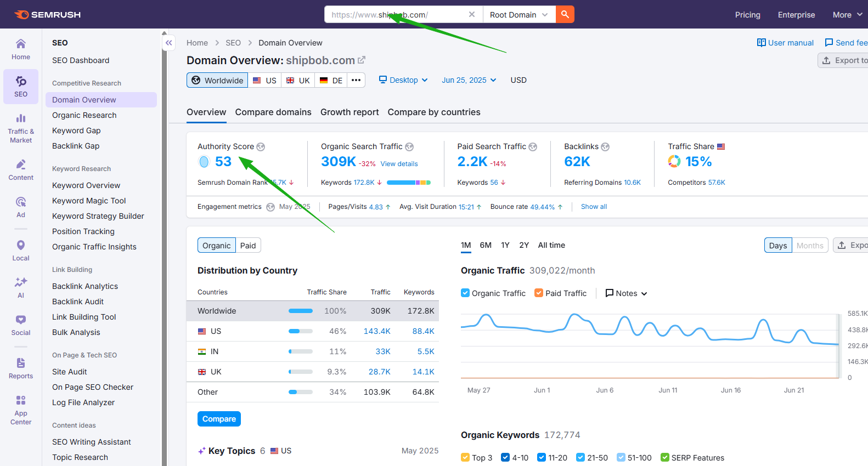The width and height of the screenshot is (868, 466).
Task: Open the Root Domain dropdown
Action: (x=519, y=15)
